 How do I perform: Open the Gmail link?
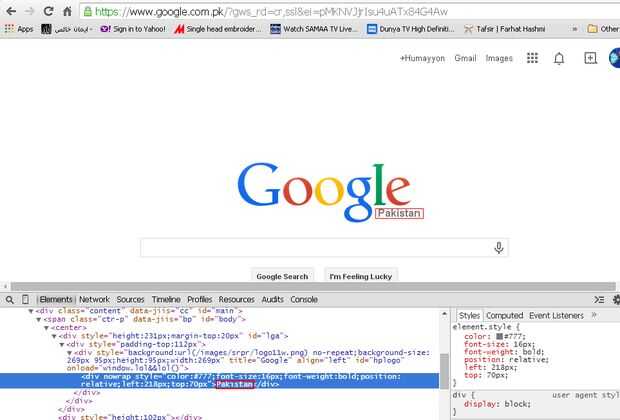point(465,58)
